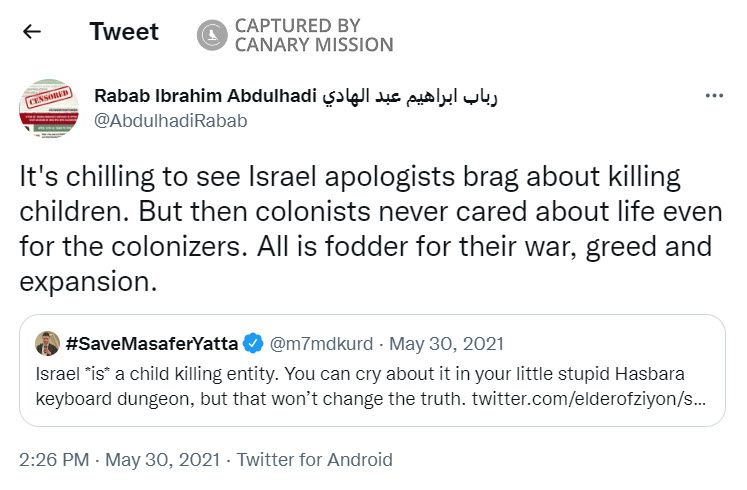Click the Tweet page heading
The width and height of the screenshot is (747, 490).
click(x=124, y=32)
